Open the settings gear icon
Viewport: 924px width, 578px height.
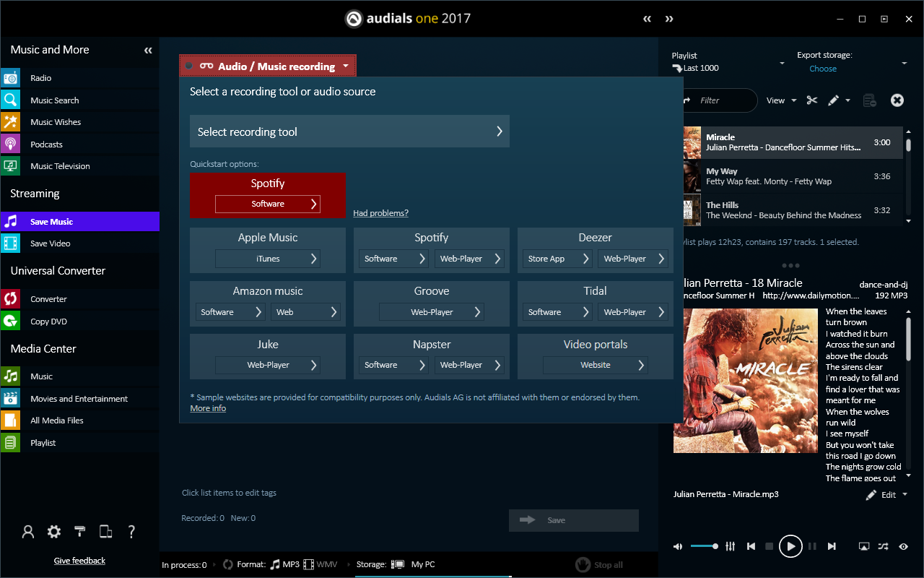tap(54, 532)
